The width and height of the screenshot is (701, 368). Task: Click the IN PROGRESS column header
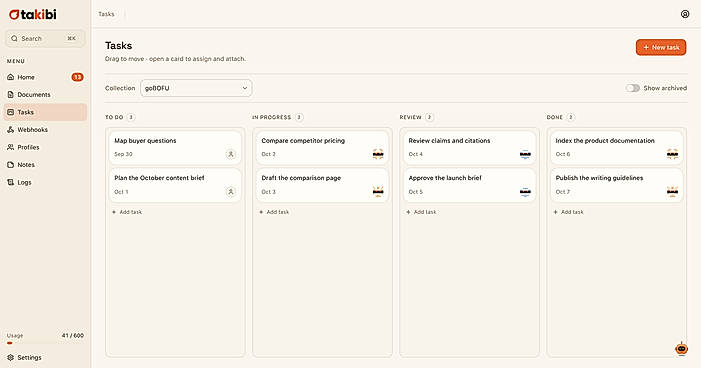coord(271,117)
